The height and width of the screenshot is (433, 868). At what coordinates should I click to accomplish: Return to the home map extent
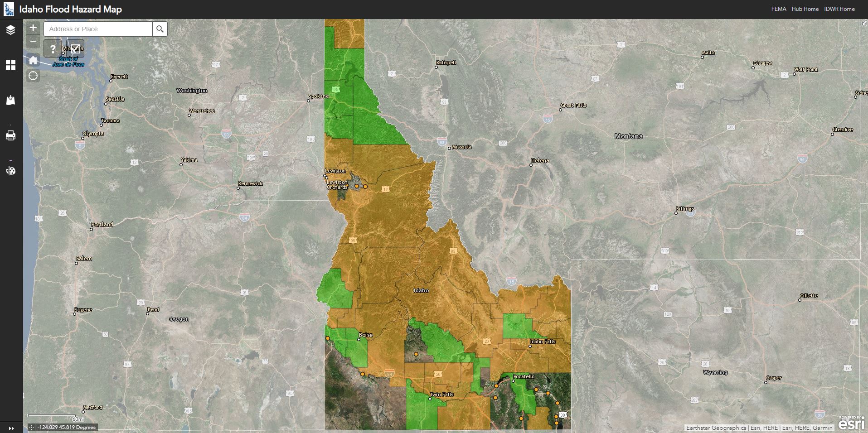tap(33, 60)
